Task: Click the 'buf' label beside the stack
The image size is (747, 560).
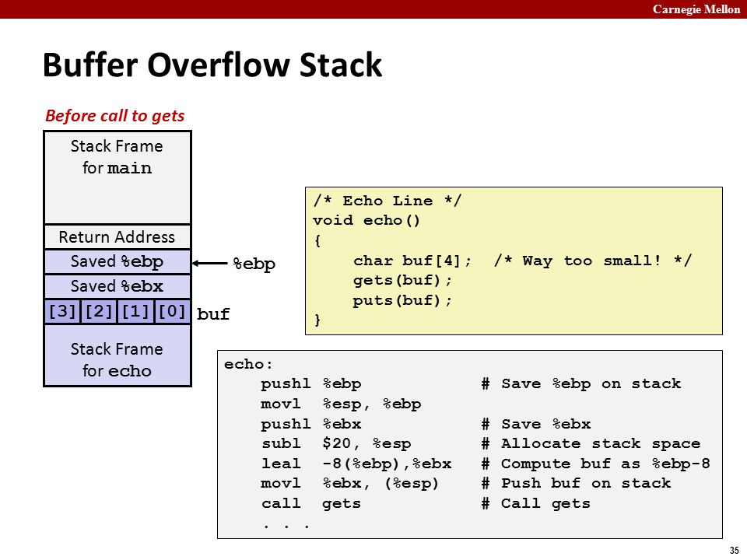Action: coord(213,313)
